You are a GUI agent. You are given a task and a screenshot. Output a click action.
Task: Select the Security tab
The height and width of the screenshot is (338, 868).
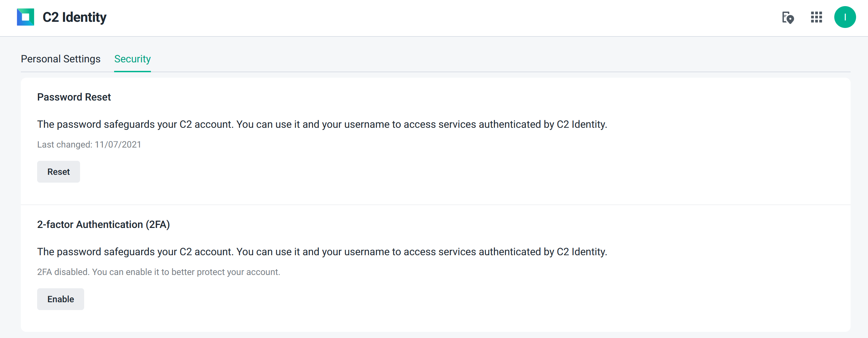133,59
